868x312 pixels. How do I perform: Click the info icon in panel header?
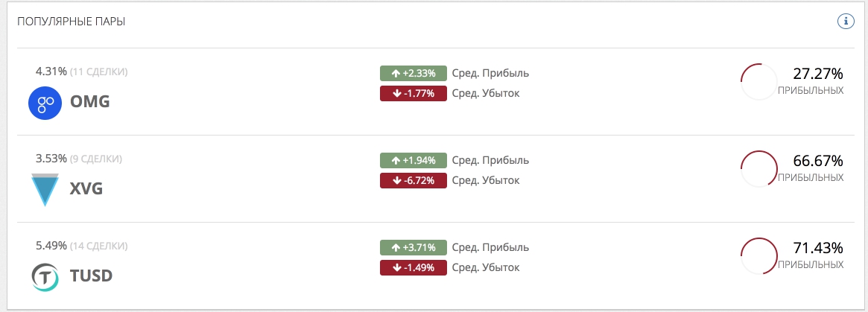tap(845, 22)
